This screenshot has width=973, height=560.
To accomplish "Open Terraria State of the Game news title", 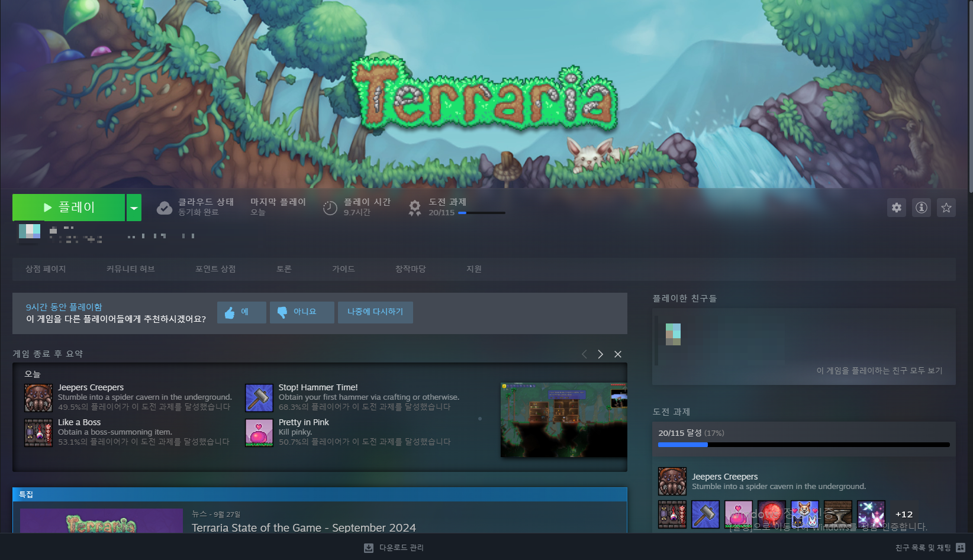I will tap(304, 527).
